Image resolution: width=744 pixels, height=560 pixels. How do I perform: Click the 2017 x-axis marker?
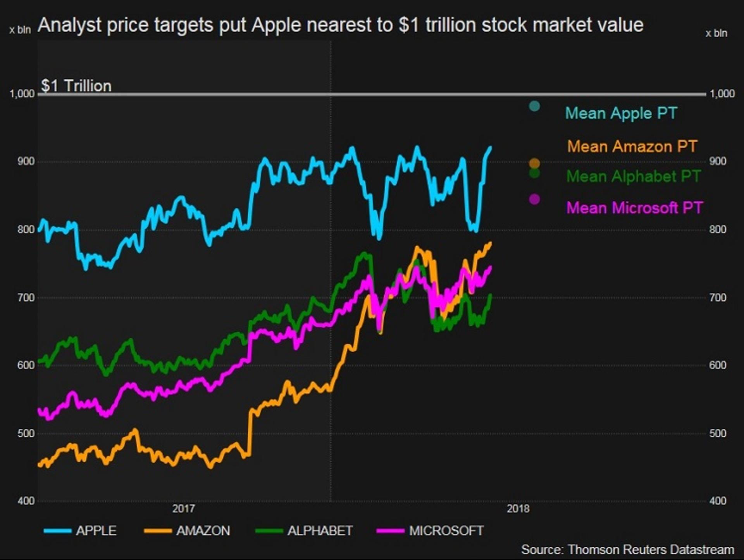[184, 508]
